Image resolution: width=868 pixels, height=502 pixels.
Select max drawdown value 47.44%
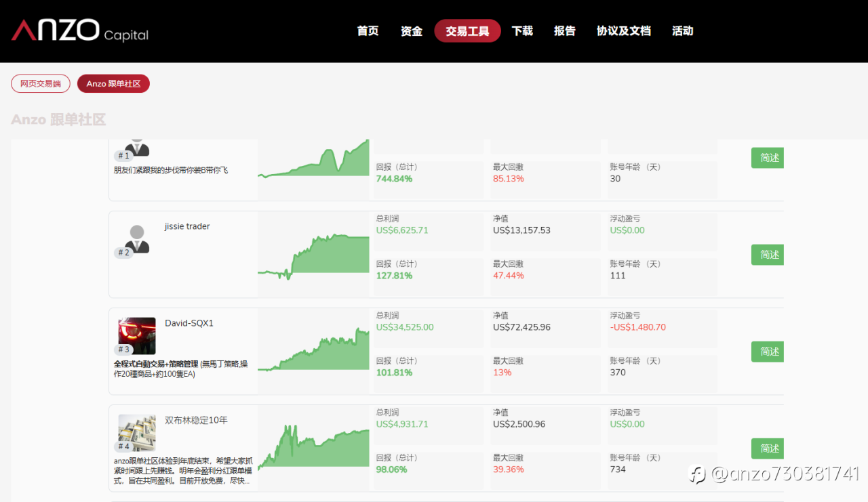click(x=509, y=276)
